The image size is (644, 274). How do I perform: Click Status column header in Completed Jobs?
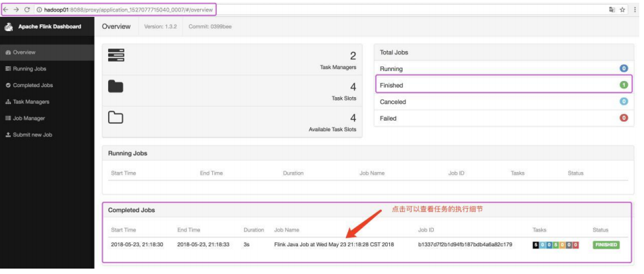click(601, 229)
